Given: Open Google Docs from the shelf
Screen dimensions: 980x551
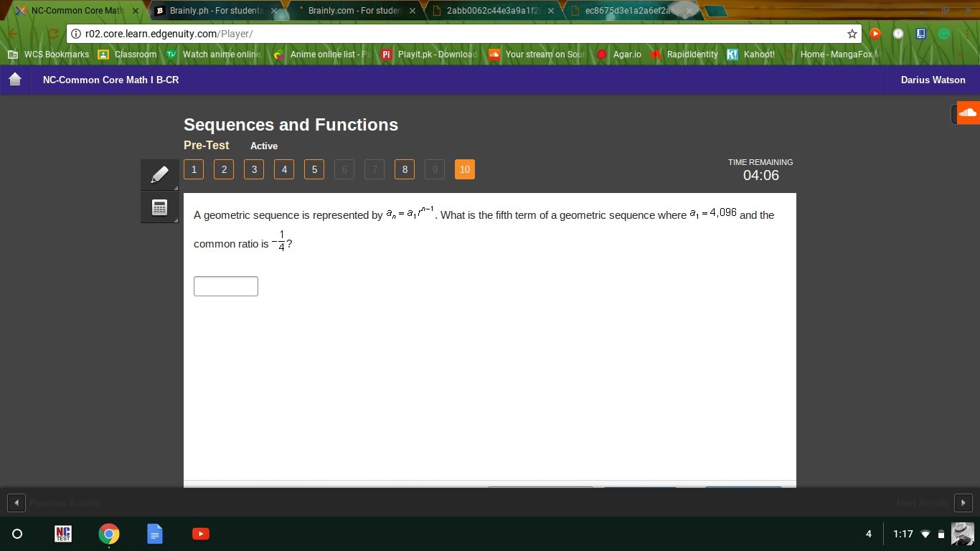Looking at the screenshot, I should tap(155, 534).
